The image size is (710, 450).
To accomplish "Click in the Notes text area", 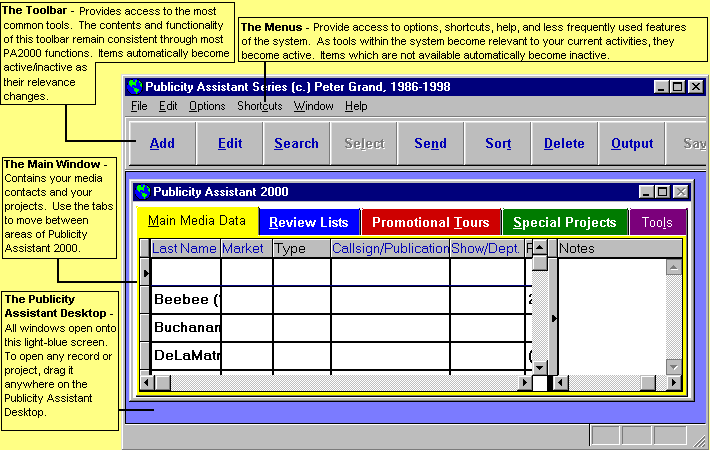I will 612,316.
